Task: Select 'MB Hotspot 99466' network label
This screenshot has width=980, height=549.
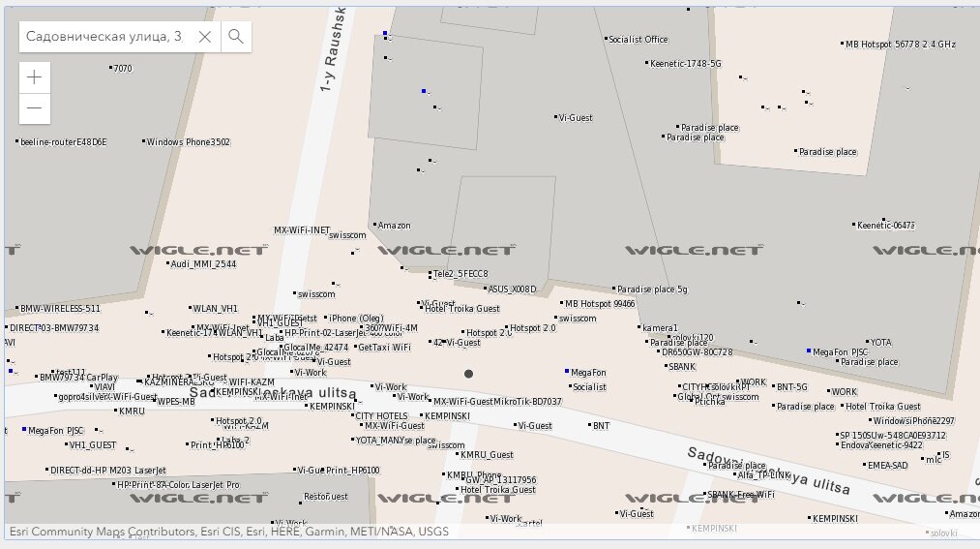Action: point(600,304)
